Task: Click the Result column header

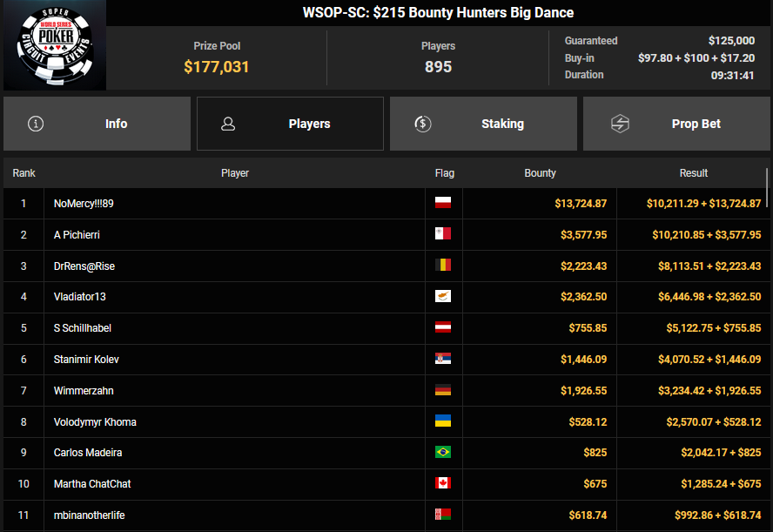Action: pos(693,173)
